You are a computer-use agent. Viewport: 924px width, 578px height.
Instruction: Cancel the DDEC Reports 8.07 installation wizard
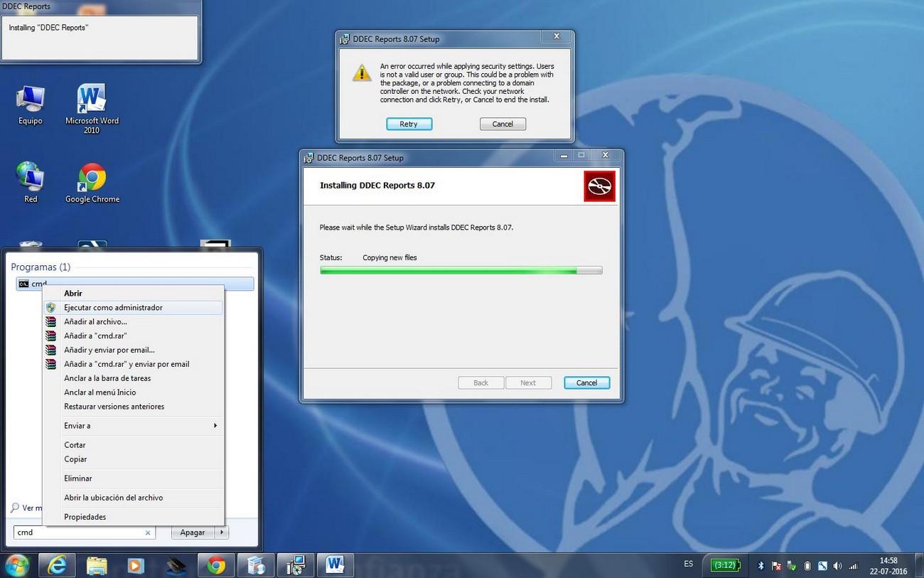(586, 382)
